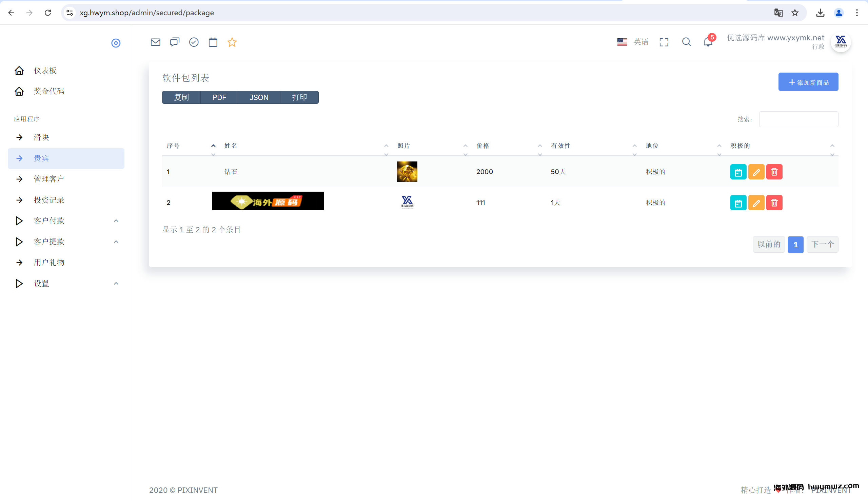868x501 pixels.
Task: Open notifications bell with 5 badge
Action: tap(708, 42)
